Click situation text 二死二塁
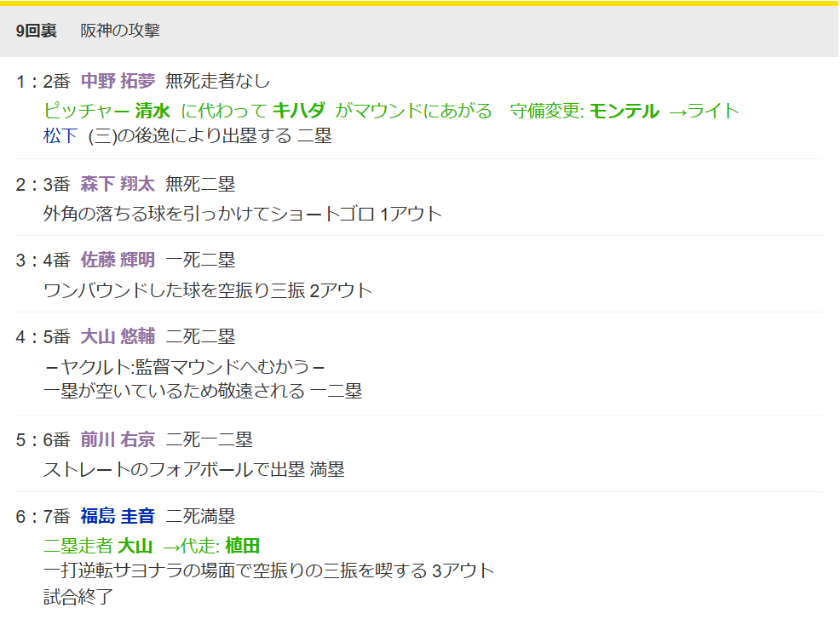Image resolution: width=840 pixels, height=619 pixels. tap(200, 337)
